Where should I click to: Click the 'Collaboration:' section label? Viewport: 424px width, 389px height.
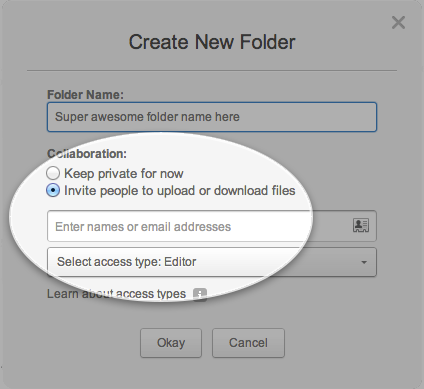click(x=87, y=154)
